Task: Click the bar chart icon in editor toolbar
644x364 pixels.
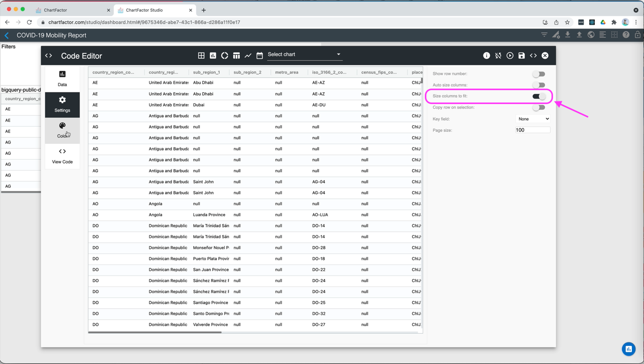Action: coord(213,56)
